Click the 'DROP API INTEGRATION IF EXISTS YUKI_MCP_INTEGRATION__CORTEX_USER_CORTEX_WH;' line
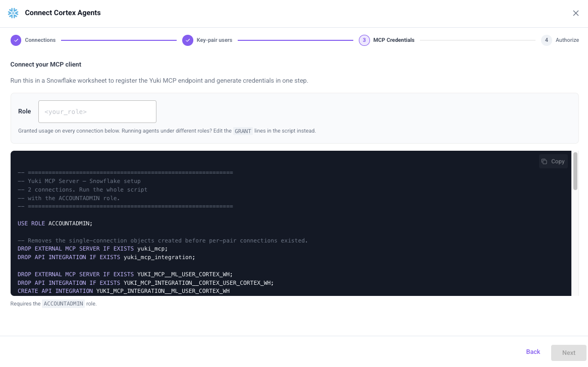This screenshot has height=367, width=588. pos(145,283)
